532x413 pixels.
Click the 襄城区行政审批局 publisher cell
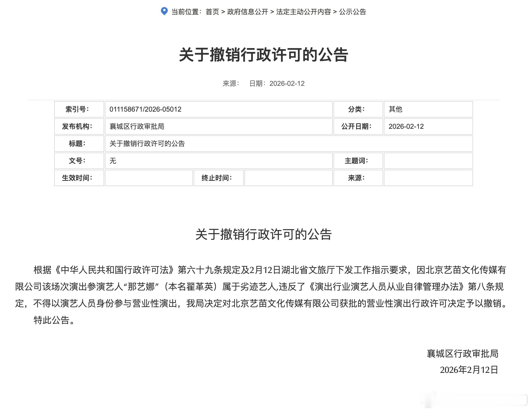pyautogui.click(x=137, y=126)
